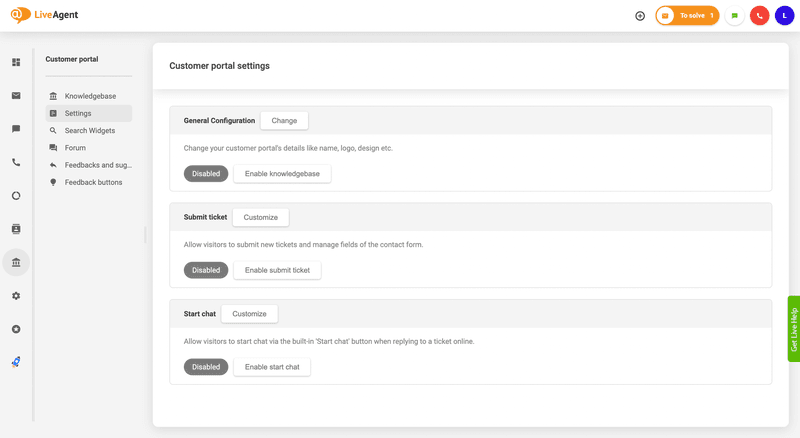The height and width of the screenshot is (438, 800).
Task: Select Forum in Customer portal menu
Action: click(x=75, y=148)
